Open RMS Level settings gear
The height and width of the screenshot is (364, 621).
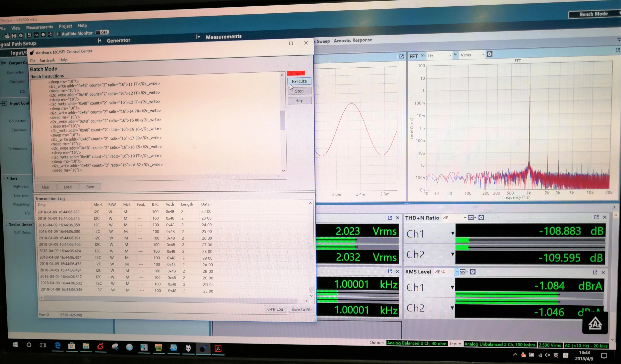pos(473,272)
